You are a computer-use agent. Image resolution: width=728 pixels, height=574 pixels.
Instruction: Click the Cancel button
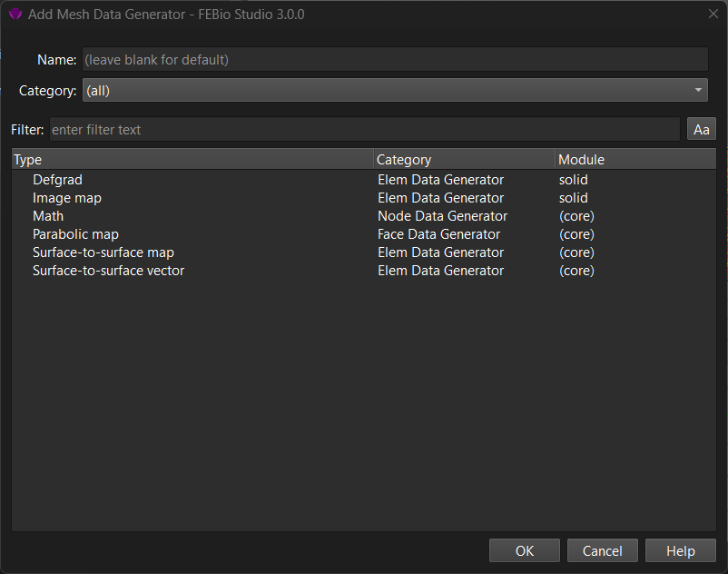[x=602, y=550]
